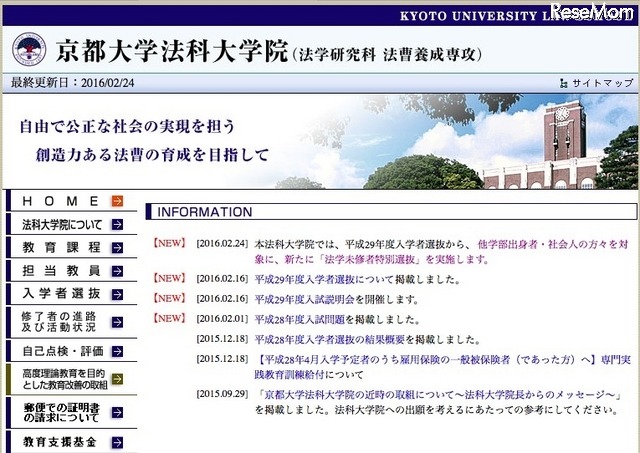Click the [2016.02.01] date entry
The height and width of the screenshot is (453, 640).
tap(222, 319)
